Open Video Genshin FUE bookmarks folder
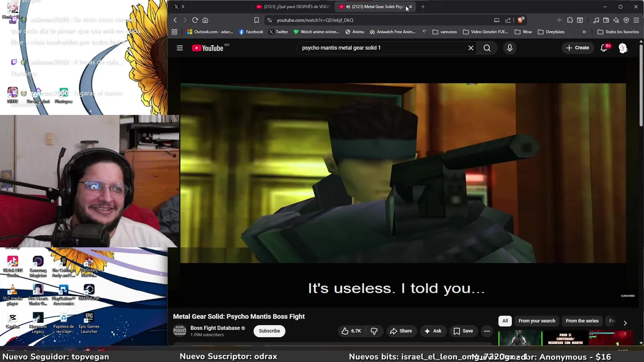Image resolution: width=644 pixels, height=362 pixels. coord(485,32)
